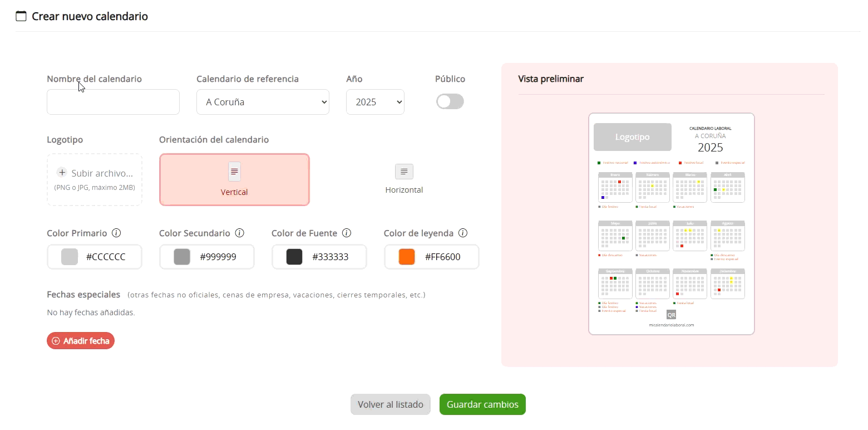Click the Color de leyenda info icon
Image resolution: width=868 pixels, height=430 pixels.
[x=463, y=233]
